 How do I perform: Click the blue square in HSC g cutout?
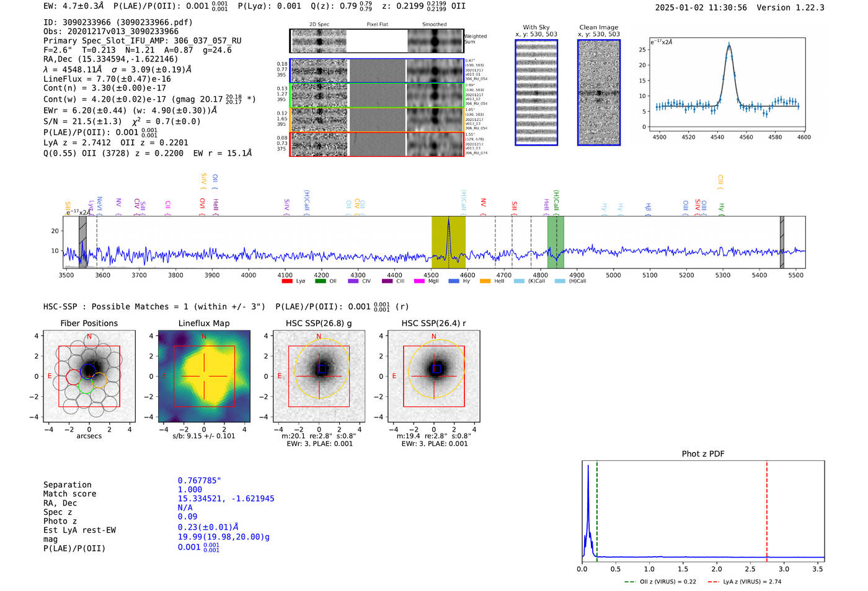click(322, 369)
